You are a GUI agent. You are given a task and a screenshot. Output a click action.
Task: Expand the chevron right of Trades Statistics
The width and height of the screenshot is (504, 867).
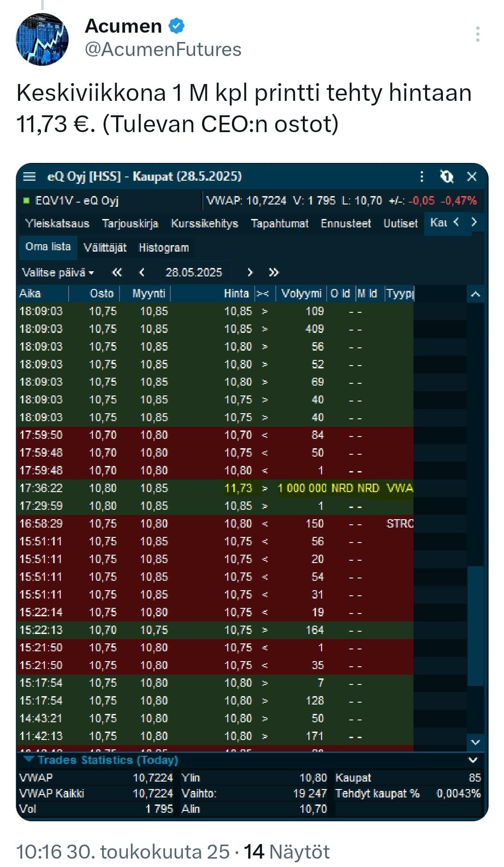click(x=473, y=760)
